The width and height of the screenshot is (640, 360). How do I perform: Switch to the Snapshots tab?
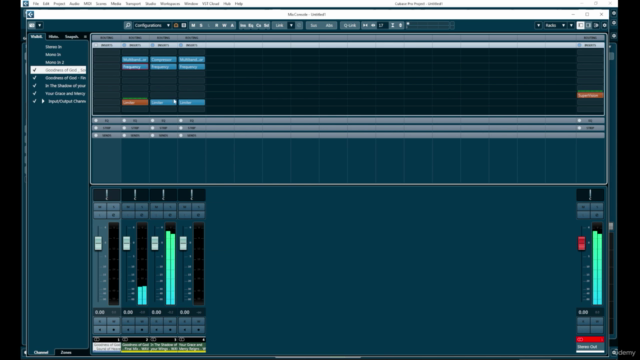72,37
